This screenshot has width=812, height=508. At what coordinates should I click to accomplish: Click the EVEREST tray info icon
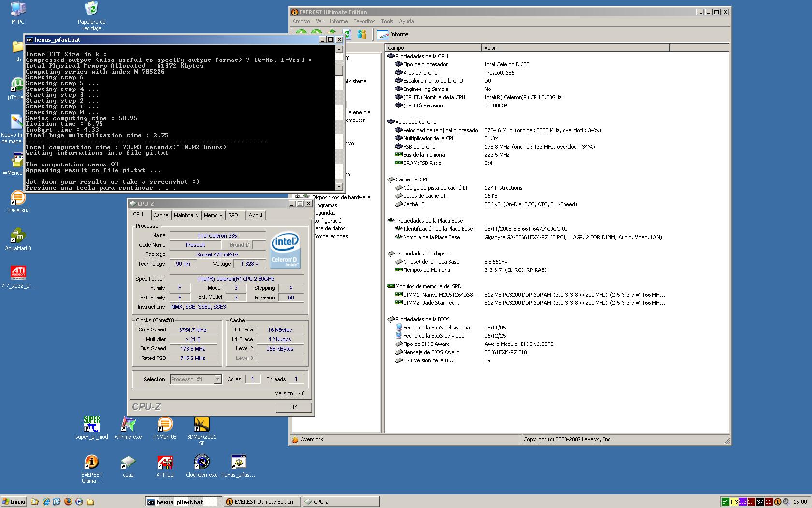[778, 502]
